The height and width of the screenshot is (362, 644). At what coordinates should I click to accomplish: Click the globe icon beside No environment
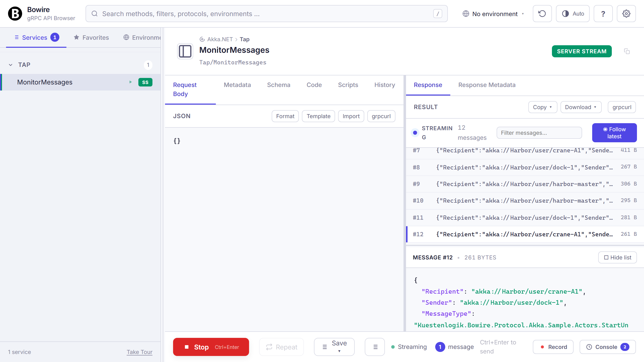466,14
